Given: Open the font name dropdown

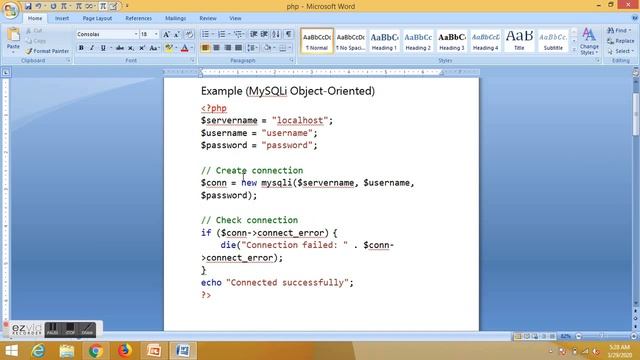Looking at the screenshot, I should tap(136, 34).
